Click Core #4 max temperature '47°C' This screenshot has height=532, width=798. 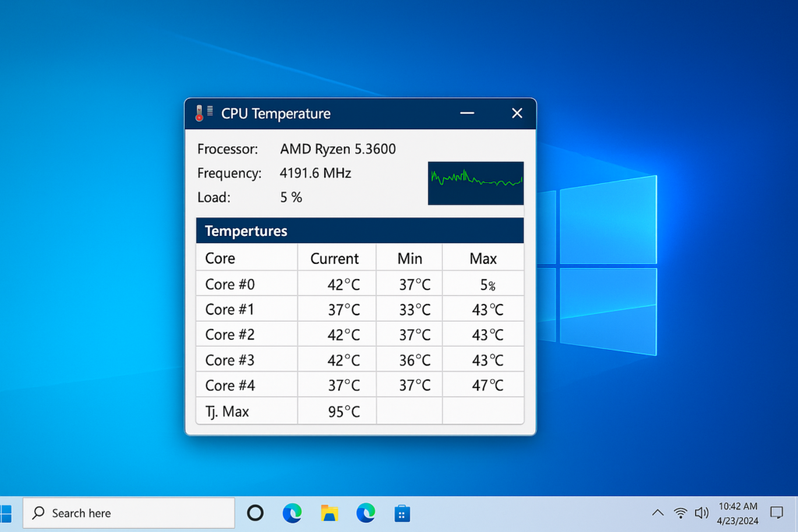pyautogui.click(x=488, y=385)
